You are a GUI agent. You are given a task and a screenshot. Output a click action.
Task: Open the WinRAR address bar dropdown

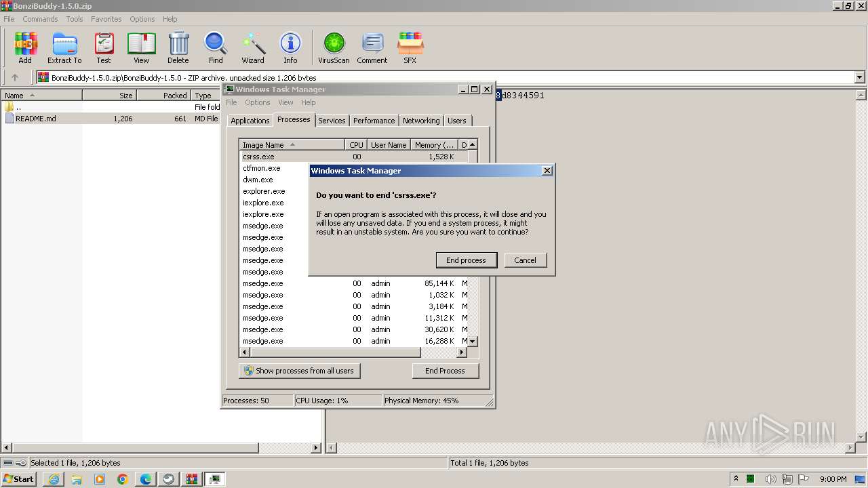pos(859,77)
